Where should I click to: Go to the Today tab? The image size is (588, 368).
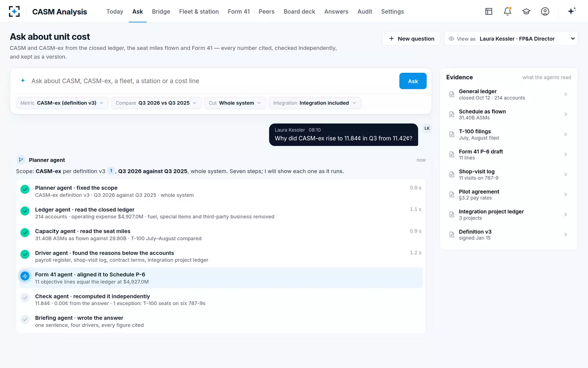pyautogui.click(x=115, y=11)
